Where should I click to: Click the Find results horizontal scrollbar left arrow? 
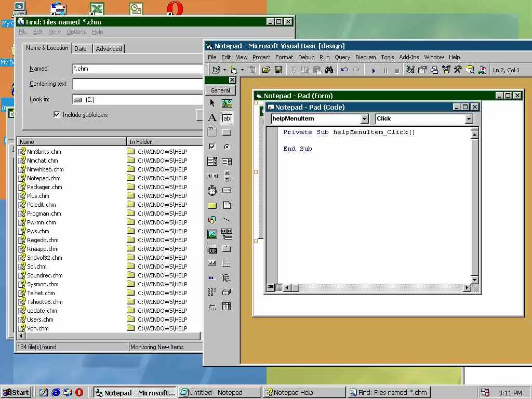point(21,336)
